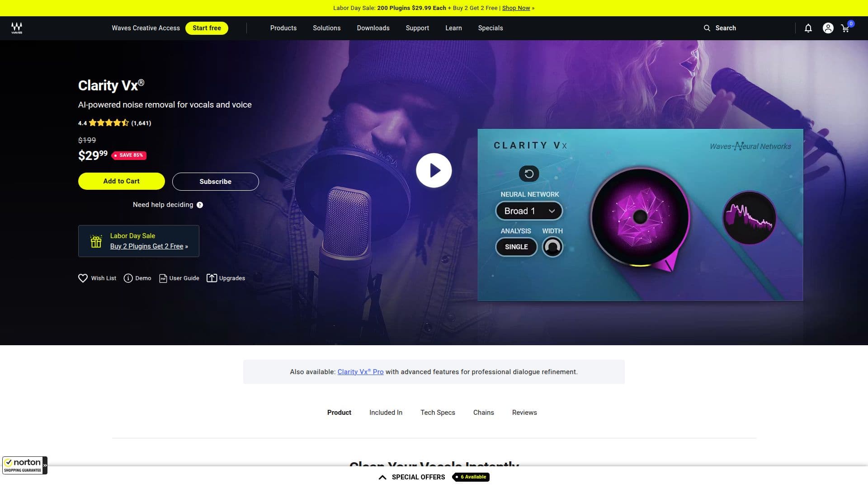
Task: Open the Upgrades link
Action: (x=226, y=278)
